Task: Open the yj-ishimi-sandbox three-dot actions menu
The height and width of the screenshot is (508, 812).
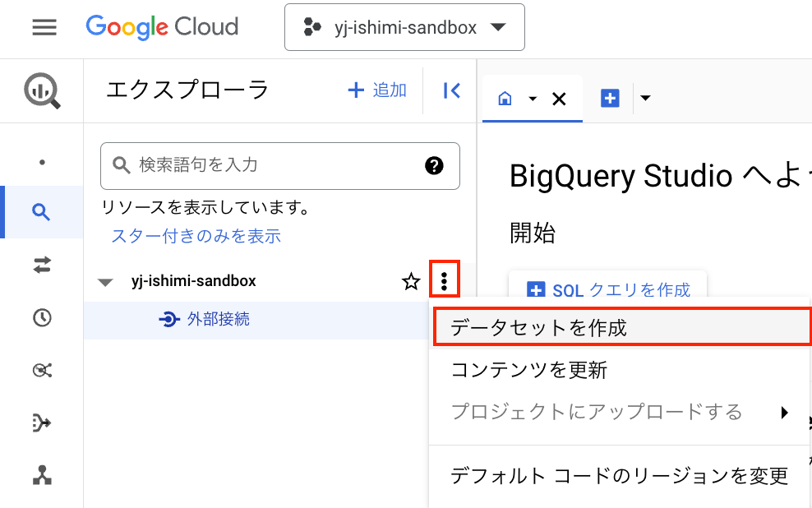Action: (444, 280)
